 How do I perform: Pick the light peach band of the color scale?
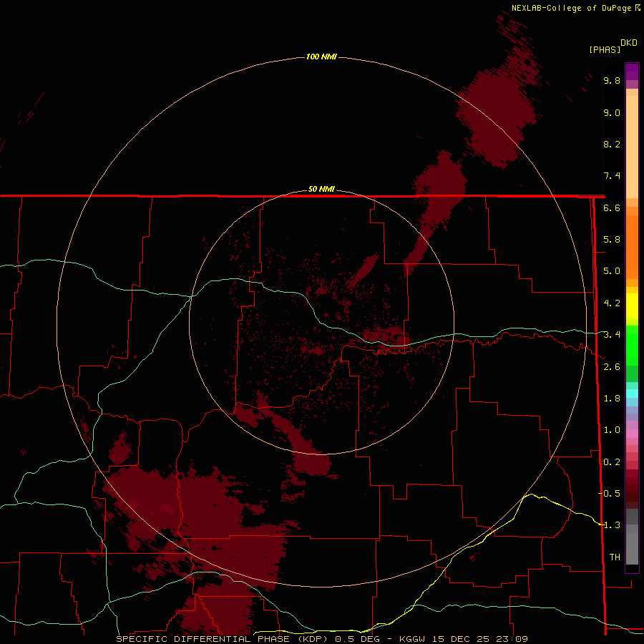tap(632, 148)
